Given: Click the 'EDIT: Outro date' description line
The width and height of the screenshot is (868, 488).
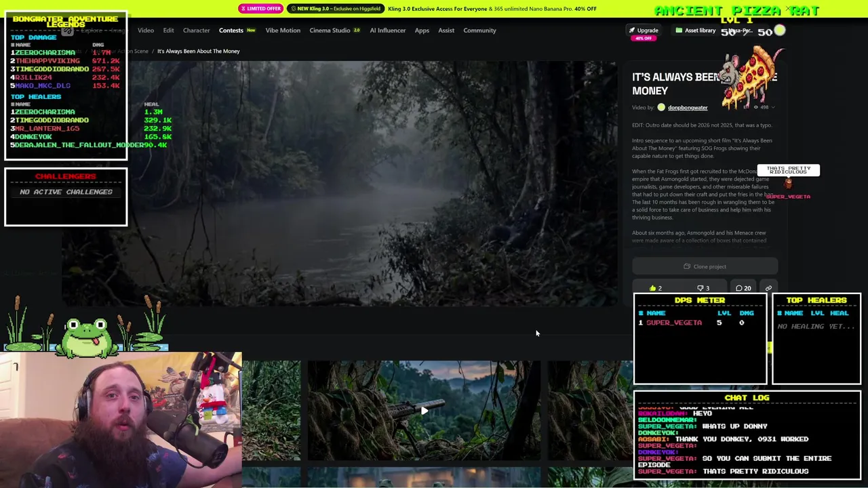Looking at the screenshot, I should click(702, 125).
